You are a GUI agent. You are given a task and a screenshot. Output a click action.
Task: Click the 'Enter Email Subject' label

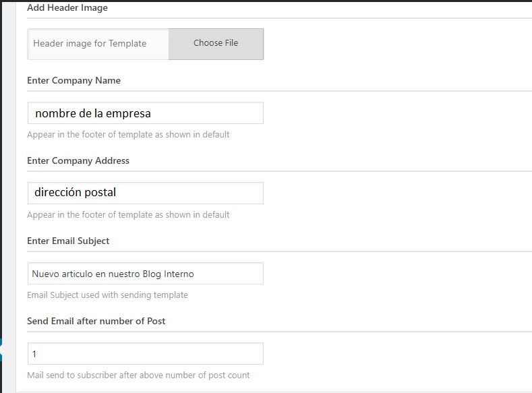(x=68, y=241)
